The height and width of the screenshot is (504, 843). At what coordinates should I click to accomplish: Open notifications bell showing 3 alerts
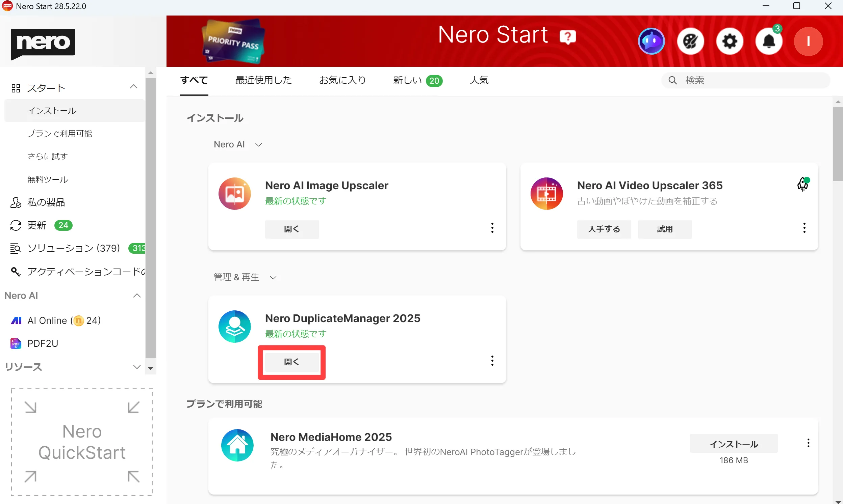pyautogui.click(x=769, y=41)
